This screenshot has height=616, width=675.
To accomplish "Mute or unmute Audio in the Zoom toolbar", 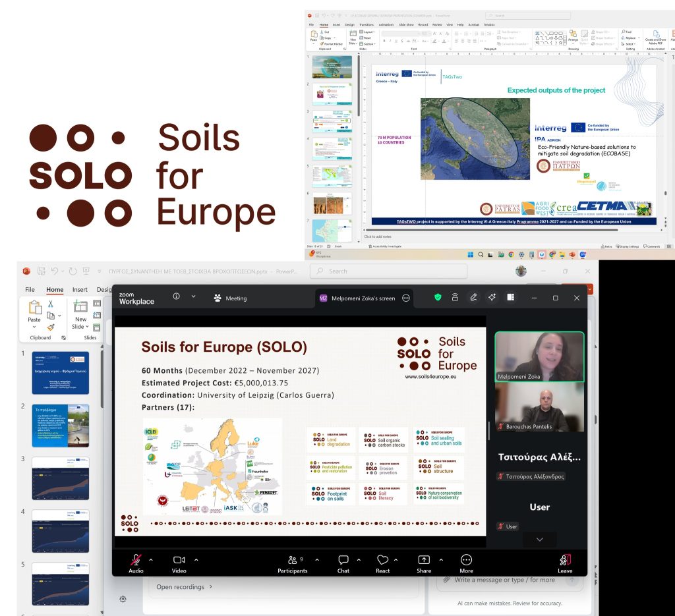I will pyautogui.click(x=136, y=563).
